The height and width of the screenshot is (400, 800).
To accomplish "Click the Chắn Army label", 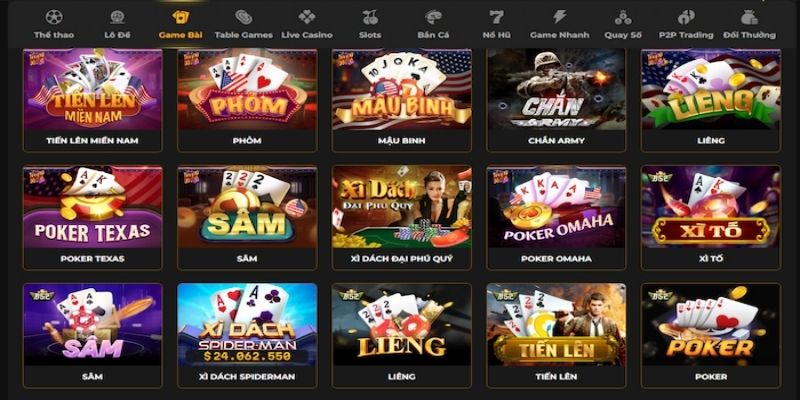I will click(x=556, y=140).
